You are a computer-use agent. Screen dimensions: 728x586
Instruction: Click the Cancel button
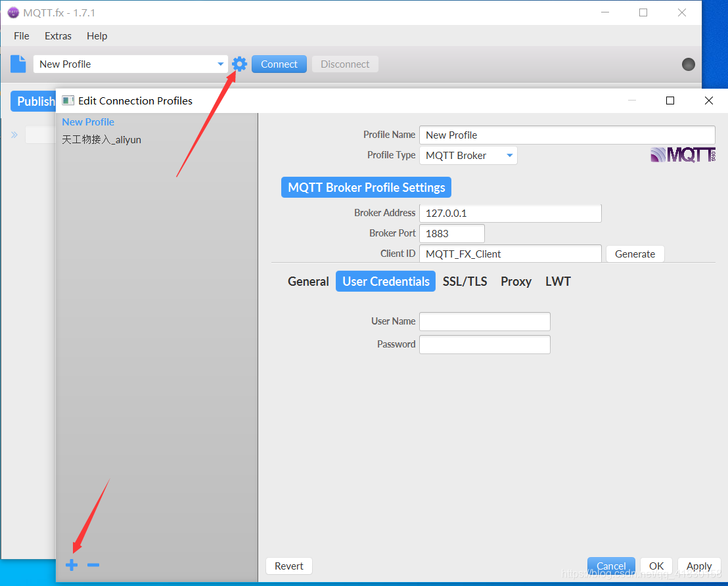[611, 566]
